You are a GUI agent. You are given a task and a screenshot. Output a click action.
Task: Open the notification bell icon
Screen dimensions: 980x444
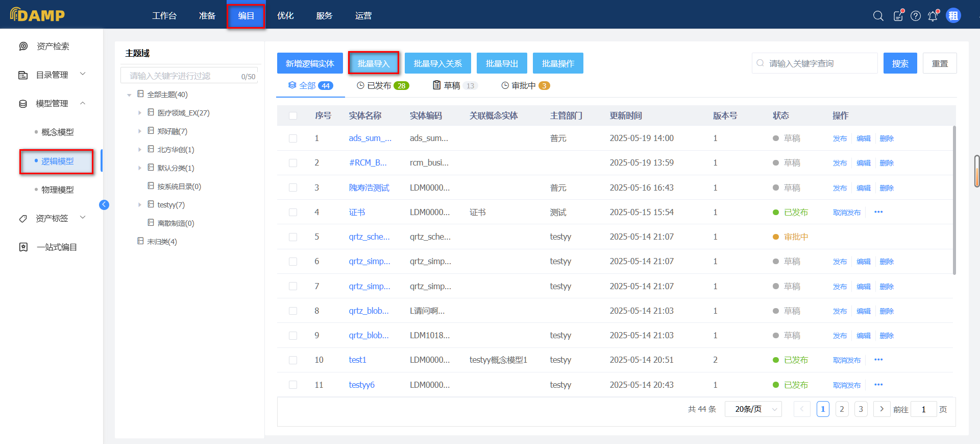pyautogui.click(x=933, y=16)
